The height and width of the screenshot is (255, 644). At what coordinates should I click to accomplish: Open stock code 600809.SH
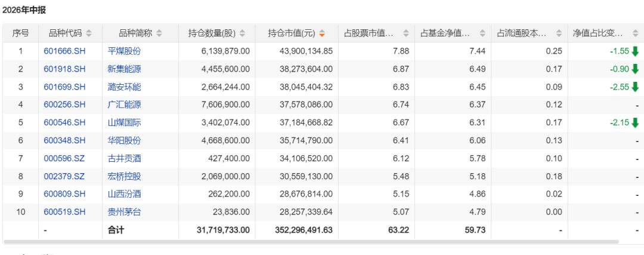(64, 194)
